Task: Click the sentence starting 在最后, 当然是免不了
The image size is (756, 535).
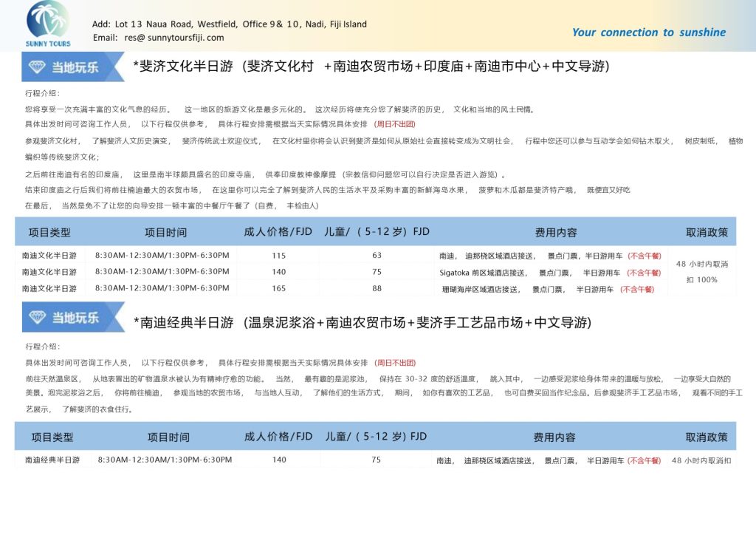Action: pos(171,205)
